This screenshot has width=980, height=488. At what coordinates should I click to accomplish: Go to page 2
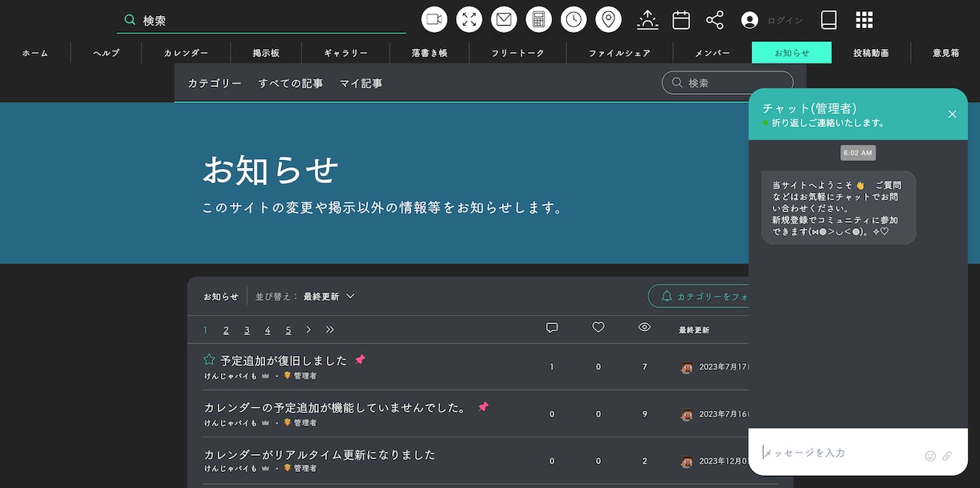pos(226,330)
